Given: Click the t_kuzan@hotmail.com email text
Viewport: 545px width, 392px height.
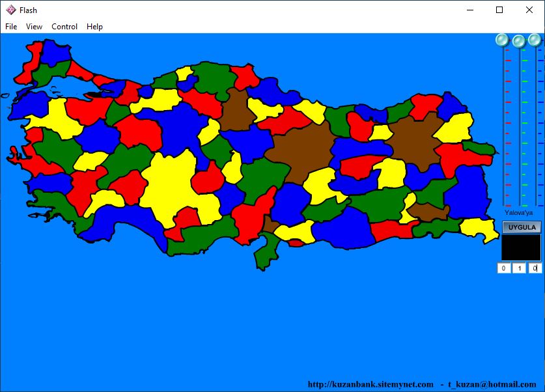Looking at the screenshot, I should (x=492, y=384).
